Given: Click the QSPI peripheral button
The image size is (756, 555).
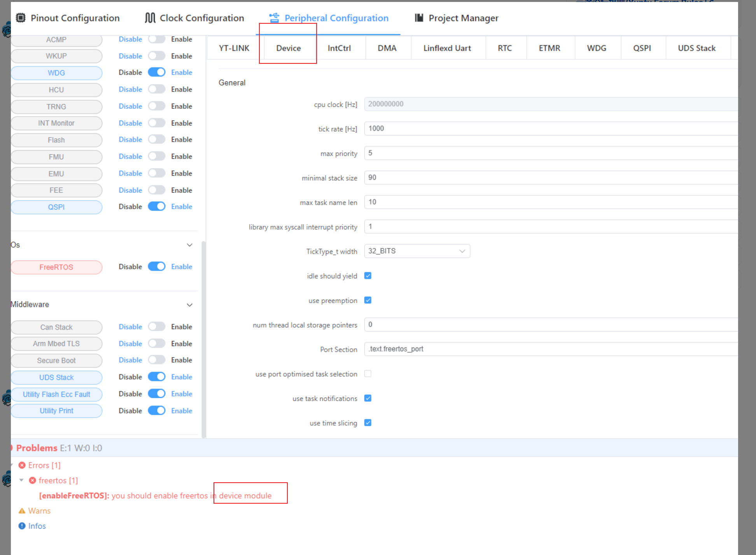Looking at the screenshot, I should (56, 207).
